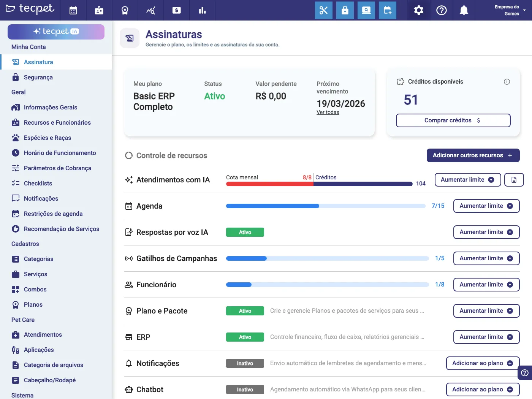Select Assinatura in the sidebar
Screen dimensions: 532x399
56,62
